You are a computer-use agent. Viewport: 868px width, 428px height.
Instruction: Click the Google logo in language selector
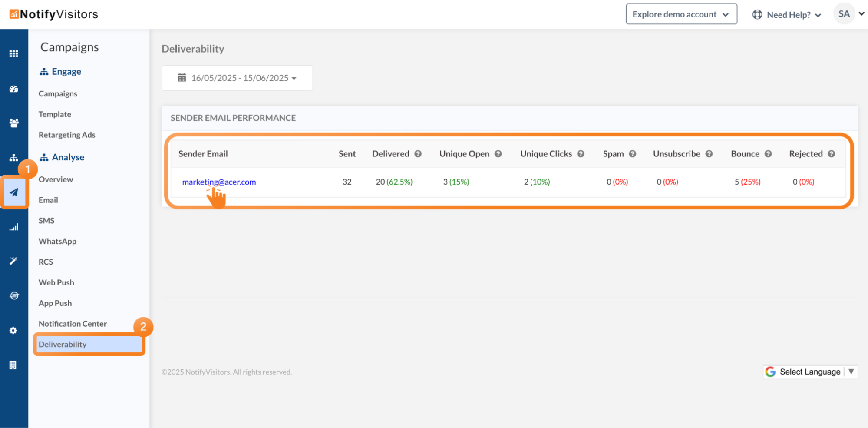click(771, 372)
